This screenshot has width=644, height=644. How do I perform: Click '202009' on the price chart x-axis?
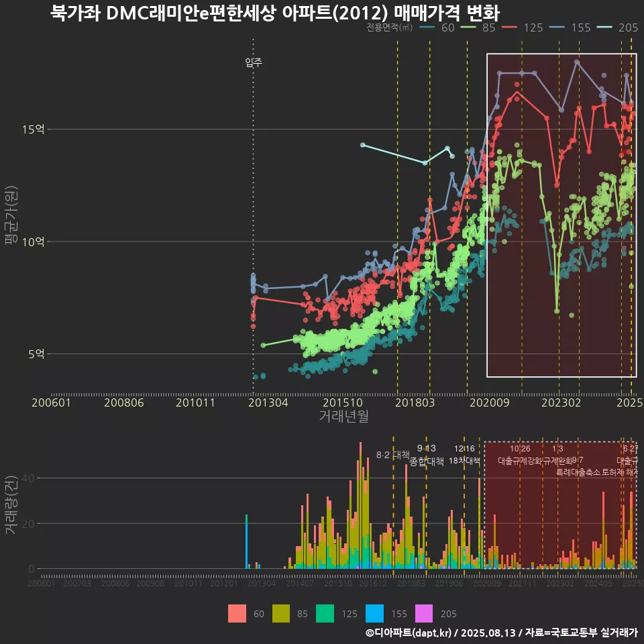coord(490,402)
